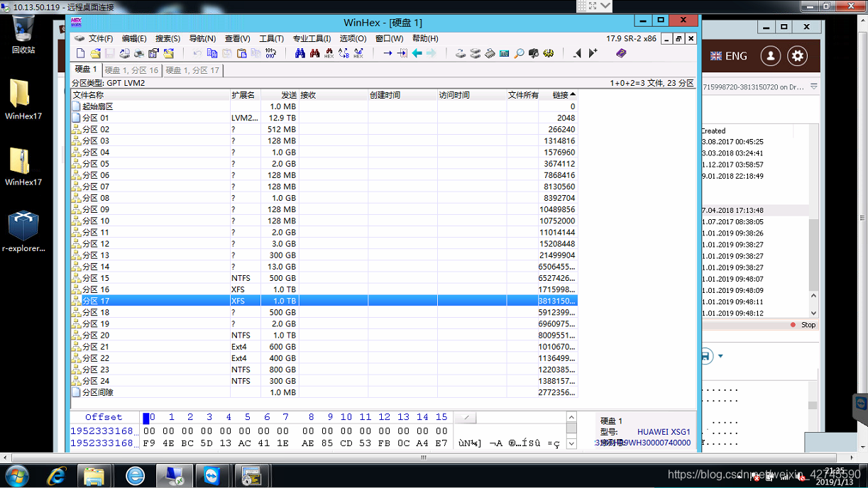The height and width of the screenshot is (488, 868).
Task: Switch to 硬盘 1, 分区 17 tab
Action: click(192, 70)
